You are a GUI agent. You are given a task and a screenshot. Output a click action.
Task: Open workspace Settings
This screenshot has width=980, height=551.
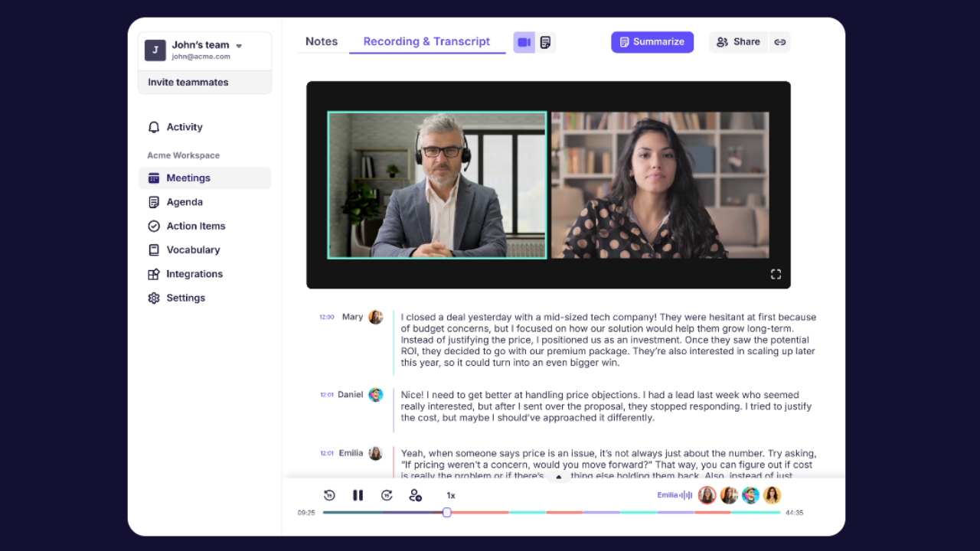(185, 298)
